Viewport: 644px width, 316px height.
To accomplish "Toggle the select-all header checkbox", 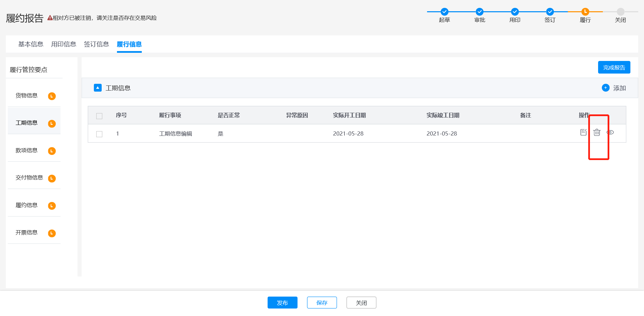I will 99,116.
